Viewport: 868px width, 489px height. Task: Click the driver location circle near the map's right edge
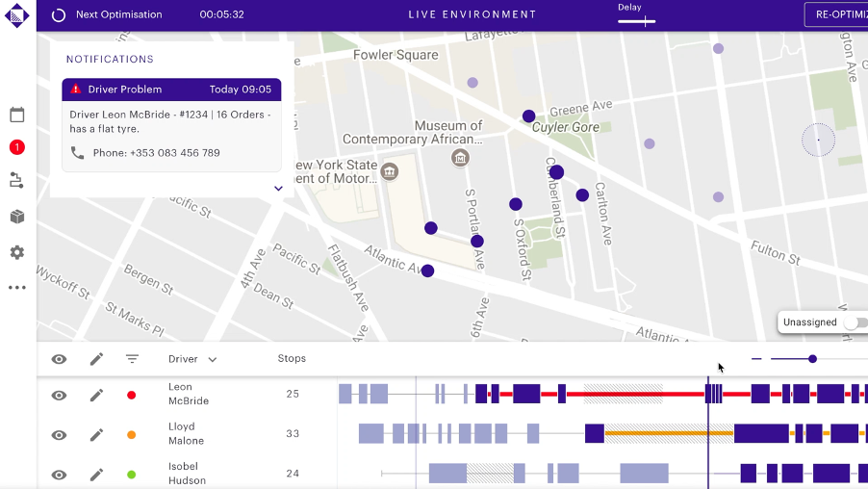[x=818, y=140]
